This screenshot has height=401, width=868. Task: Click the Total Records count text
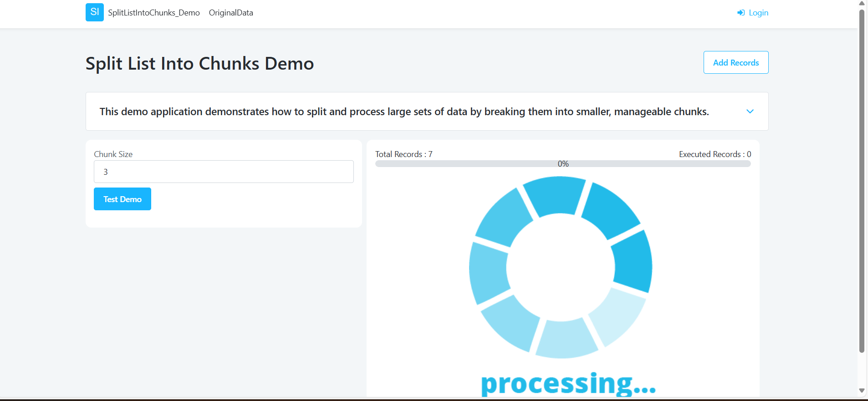[403, 154]
